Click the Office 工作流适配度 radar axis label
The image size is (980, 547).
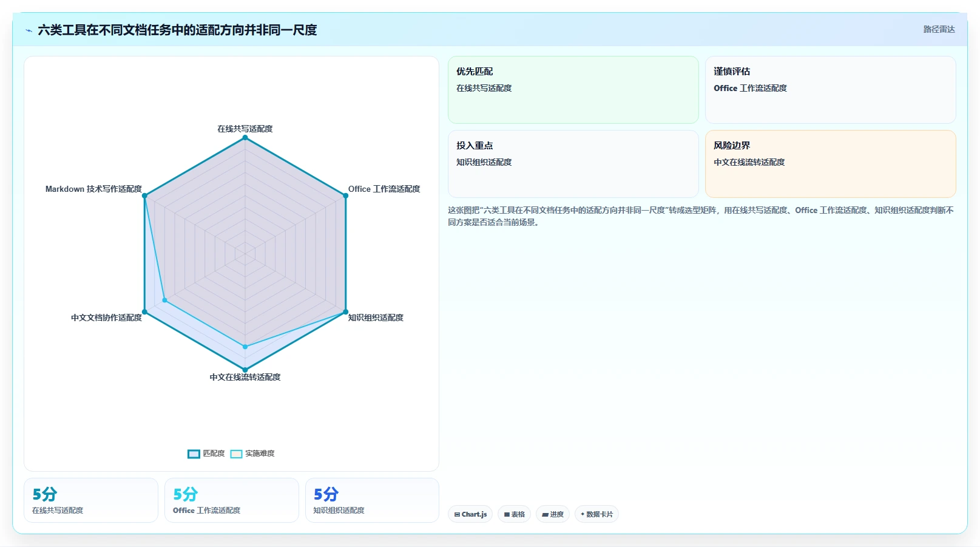[384, 189]
